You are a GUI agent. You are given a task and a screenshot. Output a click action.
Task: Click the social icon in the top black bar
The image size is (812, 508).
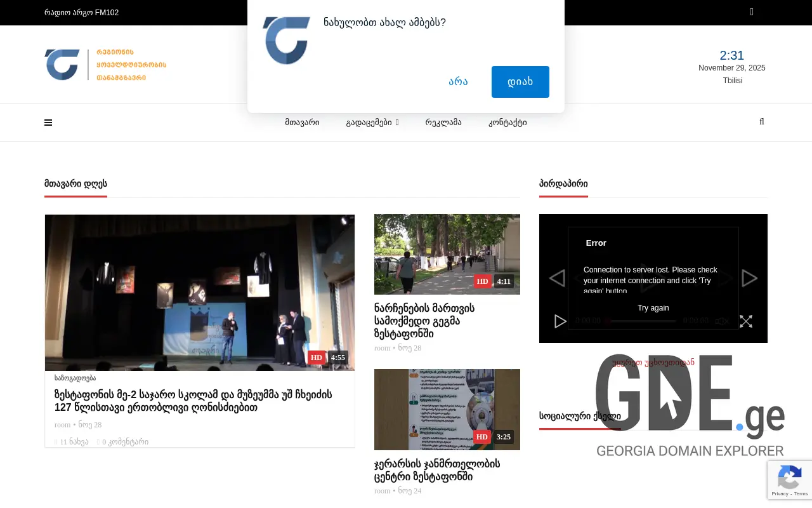pyautogui.click(x=751, y=12)
